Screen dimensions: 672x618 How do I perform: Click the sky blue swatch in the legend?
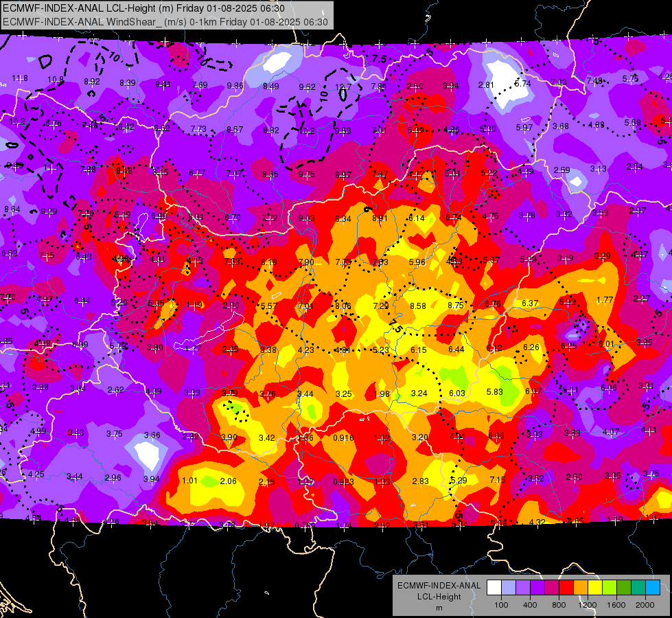653,587
